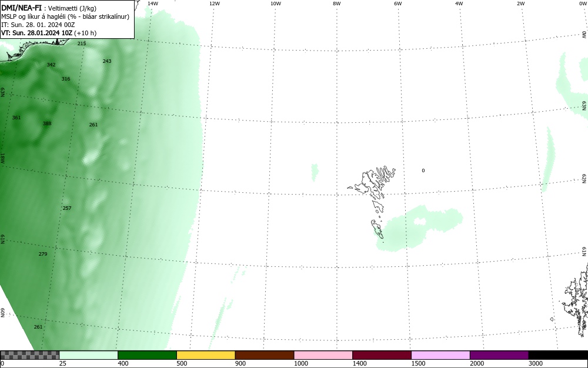Viewport: 588px width, 368px height.
Task: Click legend scale label 900
Action: pyautogui.click(x=240, y=363)
